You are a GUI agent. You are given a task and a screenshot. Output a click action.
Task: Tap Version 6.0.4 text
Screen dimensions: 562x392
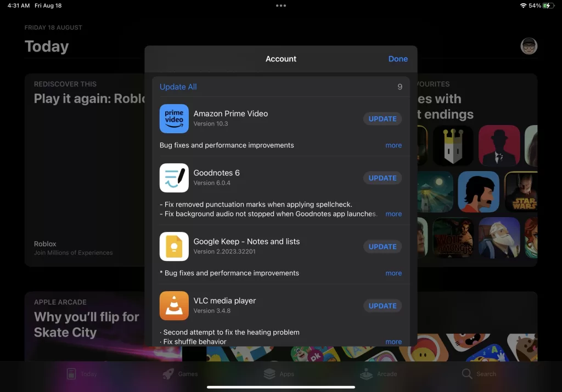[212, 183]
